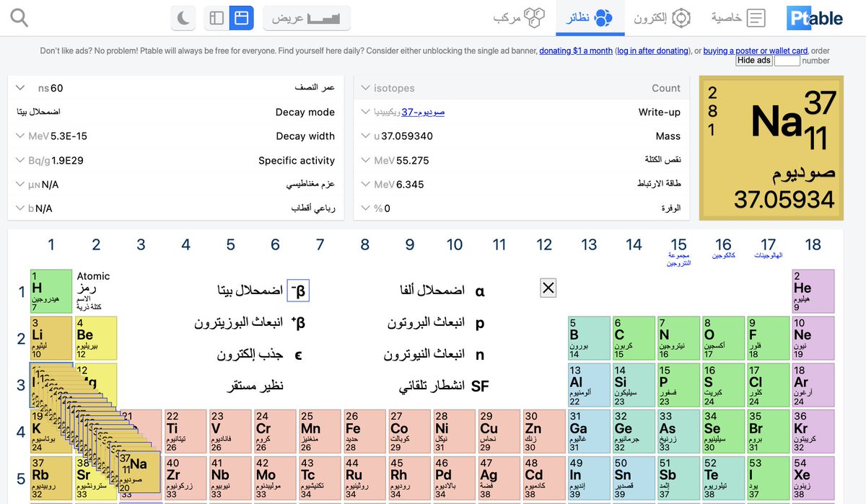The height and width of the screenshot is (504, 866).
Task: Select the Titanium Ti cell
Action: [185, 432]
